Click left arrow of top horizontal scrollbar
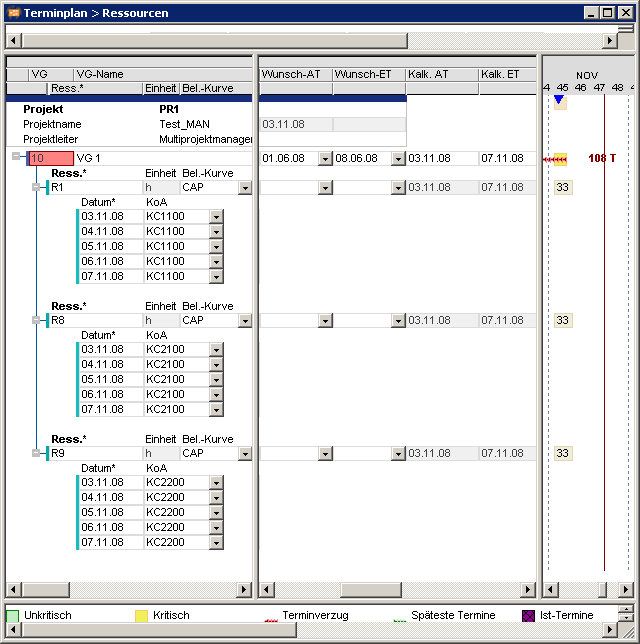The width and height of the screenshot is (640, 644). 14,41
